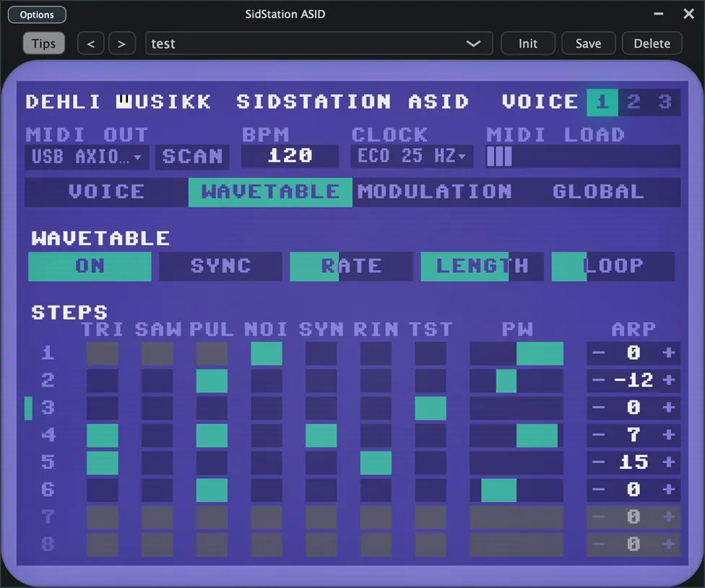The height and width of the screenshot is (588, 705).
Task: Switch to the WAVETABLE tab
Action: pos(270,192)
